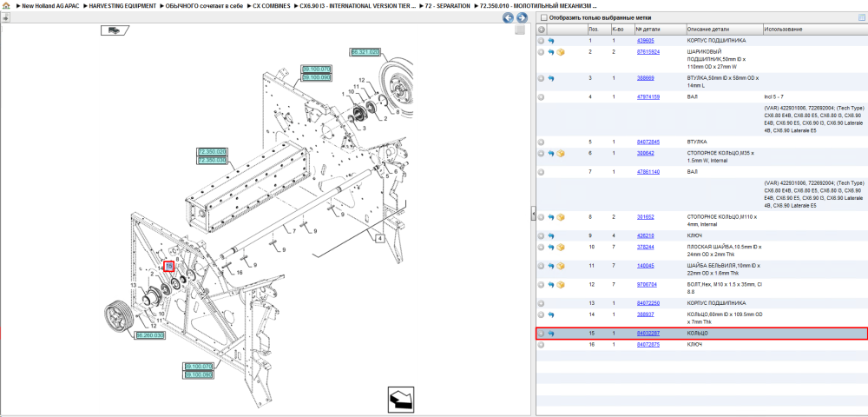Add part 84072845 using its circle icon
The width and height of the screenshot is (868, 417).
[542, 142]
